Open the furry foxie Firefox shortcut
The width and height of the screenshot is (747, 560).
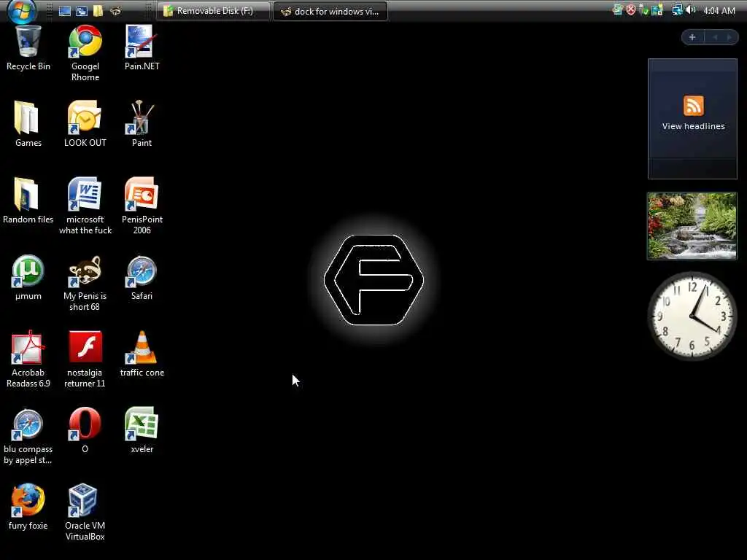pos(28,507)
